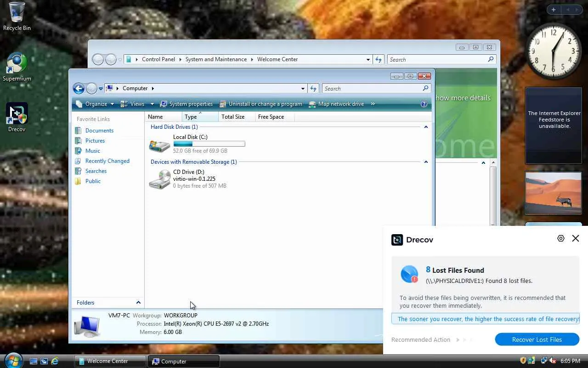Launch Internet Explorer from Quick Launch
The image size is (588, 368).
click(55, 362)
